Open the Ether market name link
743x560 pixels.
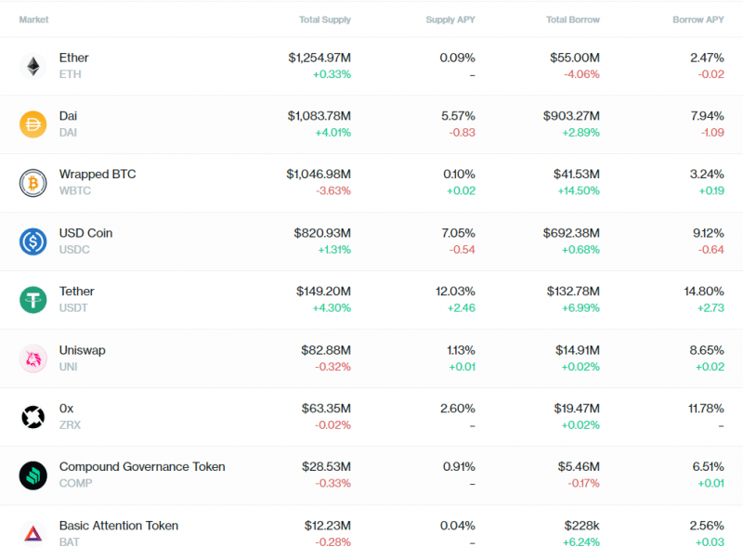[x=74, y=58]
